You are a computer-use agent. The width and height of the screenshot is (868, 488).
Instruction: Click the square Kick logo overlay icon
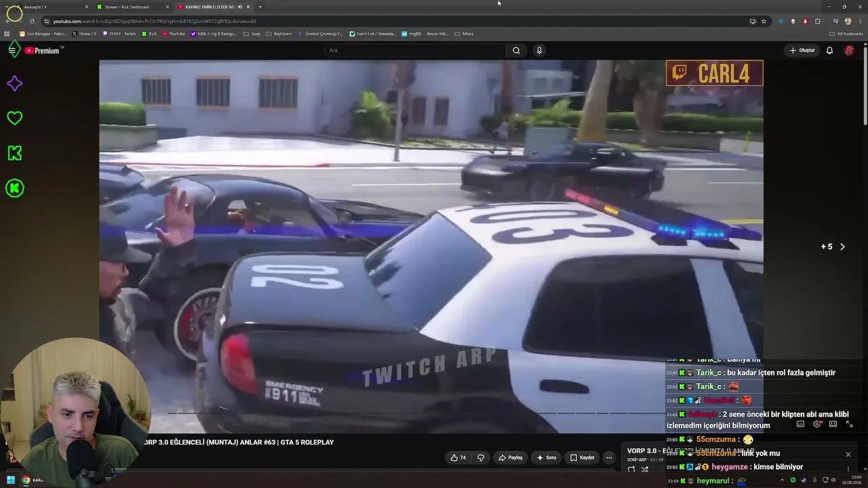pos(14,153)
